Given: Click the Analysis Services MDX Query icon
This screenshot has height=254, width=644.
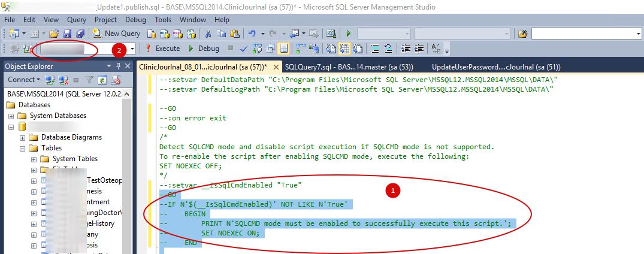Looking at the screenshot, I should coord(165,34).
